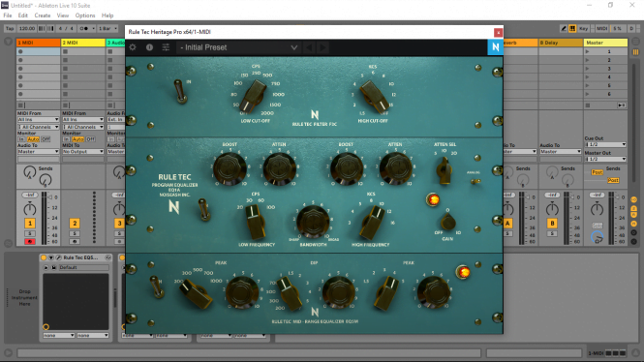This screenshot has width=644, height=362.
Task: Arm track 1 for recording
Action: [30, 241]
